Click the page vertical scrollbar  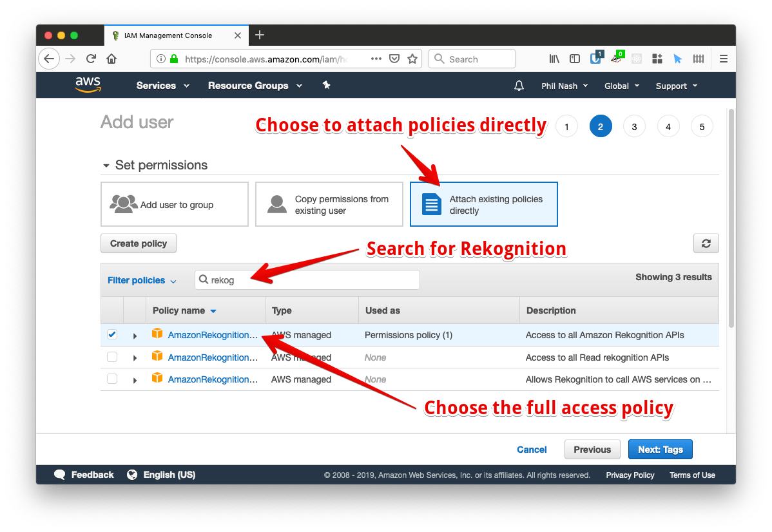(x=731, y=219)
